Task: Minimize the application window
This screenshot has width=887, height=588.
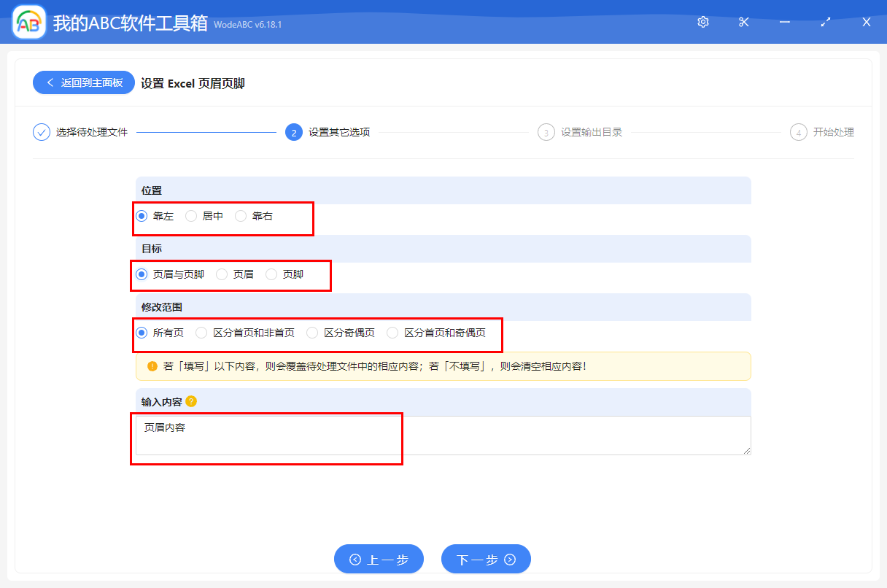Action: click(x=785, y=22)
